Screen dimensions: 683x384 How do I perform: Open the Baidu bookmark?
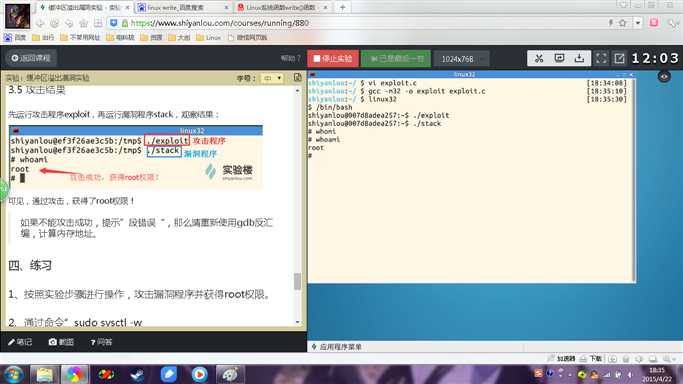pos(15,37)
